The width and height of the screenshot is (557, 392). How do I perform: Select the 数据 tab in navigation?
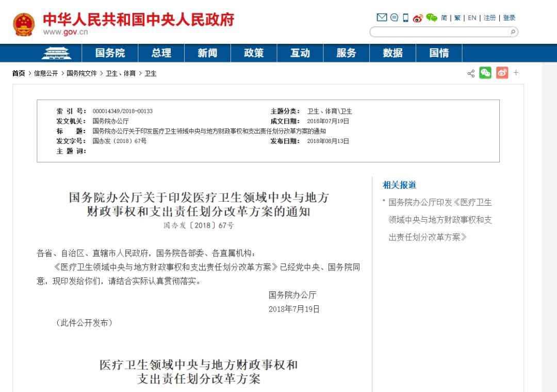392,53
